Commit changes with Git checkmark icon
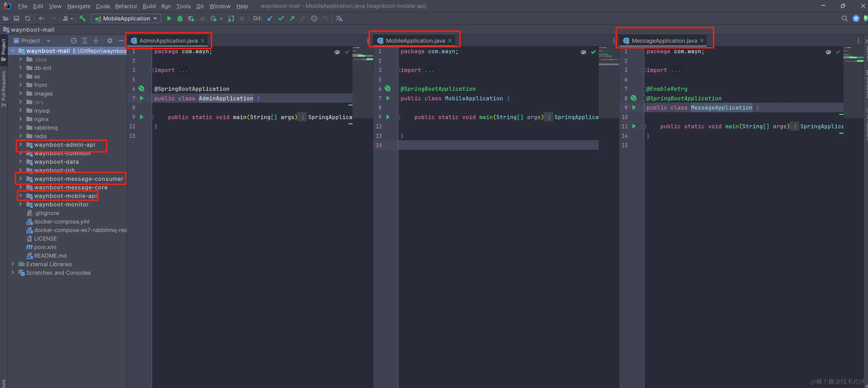Image resolution: width=868 pixels, height=388 pixels. pos(281,18)
